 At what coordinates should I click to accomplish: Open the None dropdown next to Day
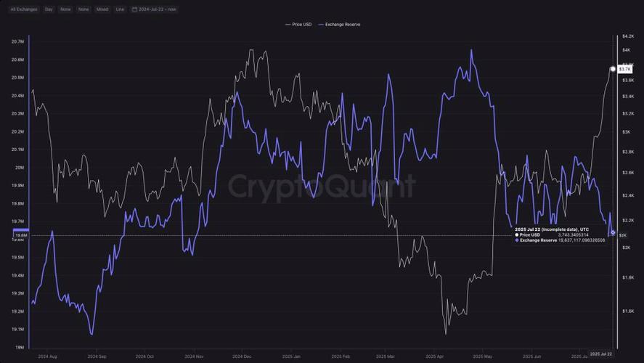66,9
